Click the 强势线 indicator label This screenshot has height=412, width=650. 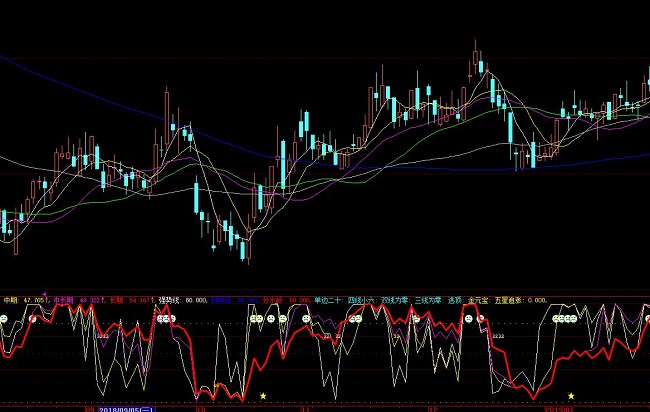coord(169,299)
